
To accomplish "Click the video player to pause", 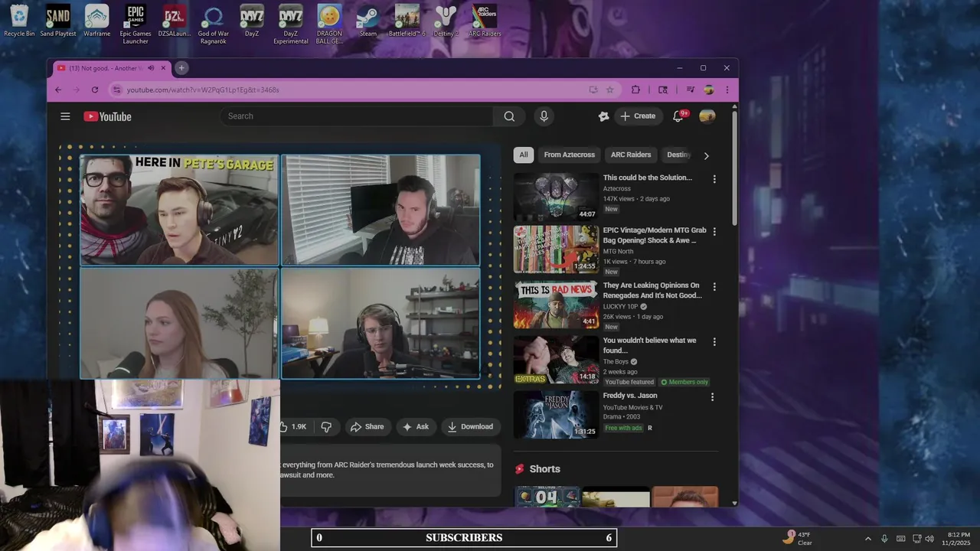I will click(x=280, y=266).
